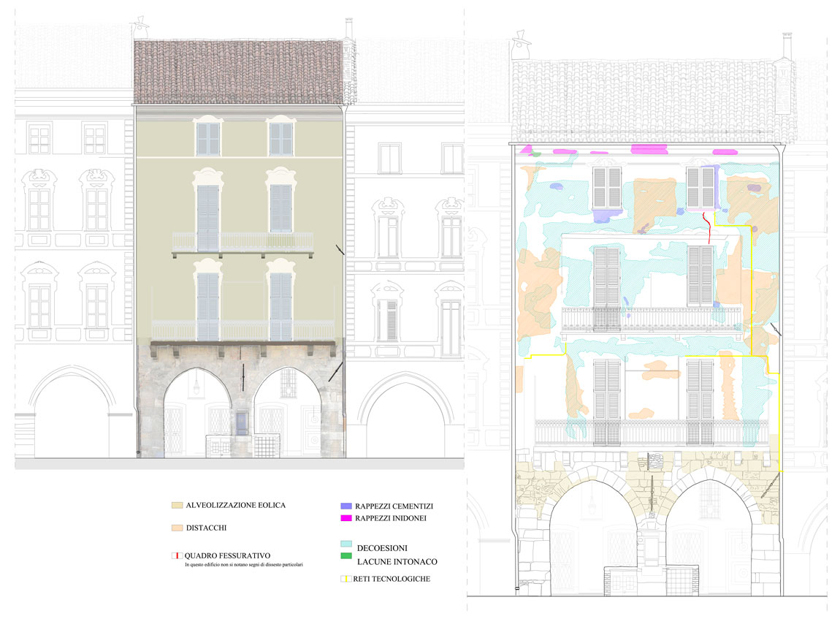This screenshot has height=619, width=840.
Task: Select the "LACUNE INTONACO" legend label
Action: [397, 562]
